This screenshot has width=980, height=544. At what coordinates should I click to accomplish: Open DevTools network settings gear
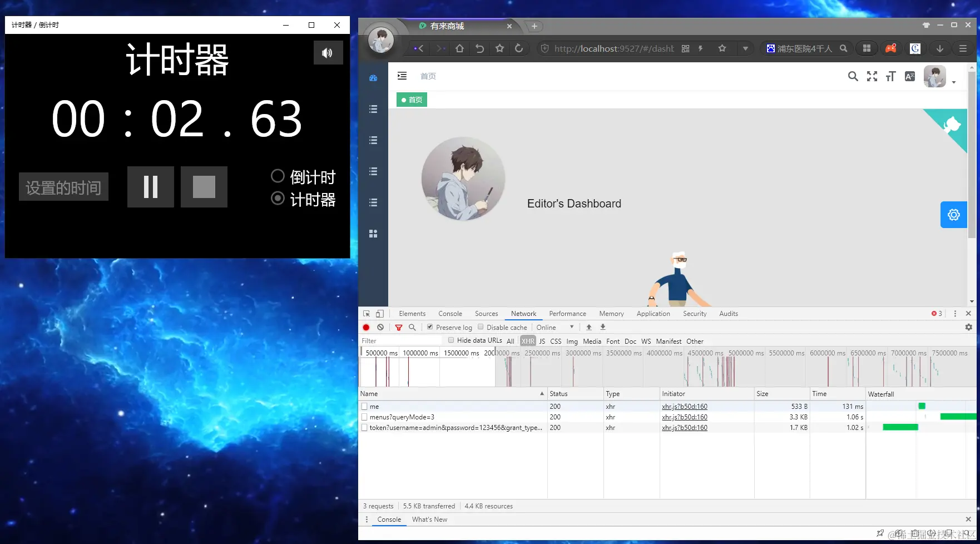(969, 328)
